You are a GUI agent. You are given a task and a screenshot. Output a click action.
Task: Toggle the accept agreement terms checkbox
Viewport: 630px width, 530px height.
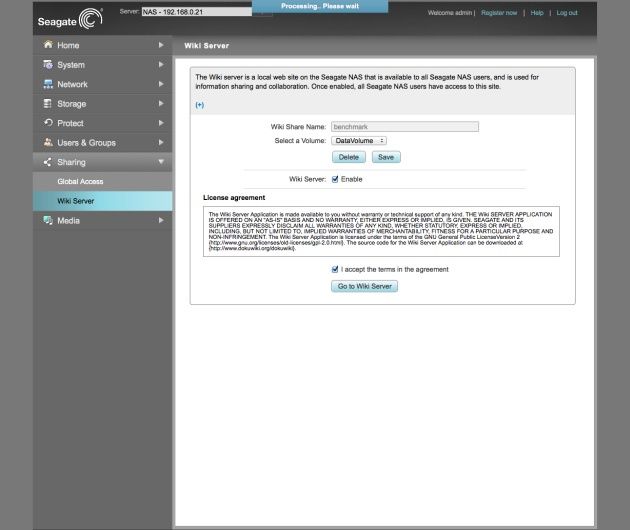point(335,269)
